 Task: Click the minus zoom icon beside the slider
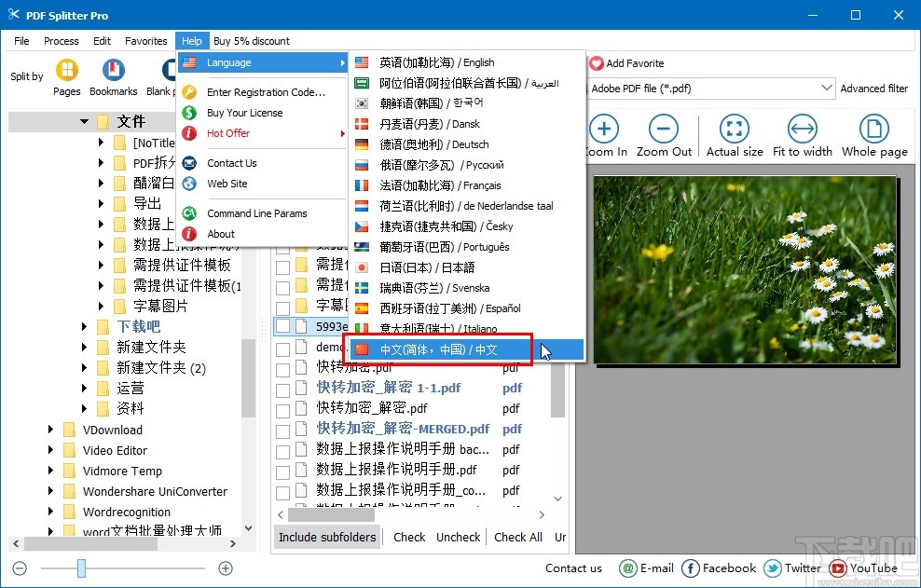(20, 568)
